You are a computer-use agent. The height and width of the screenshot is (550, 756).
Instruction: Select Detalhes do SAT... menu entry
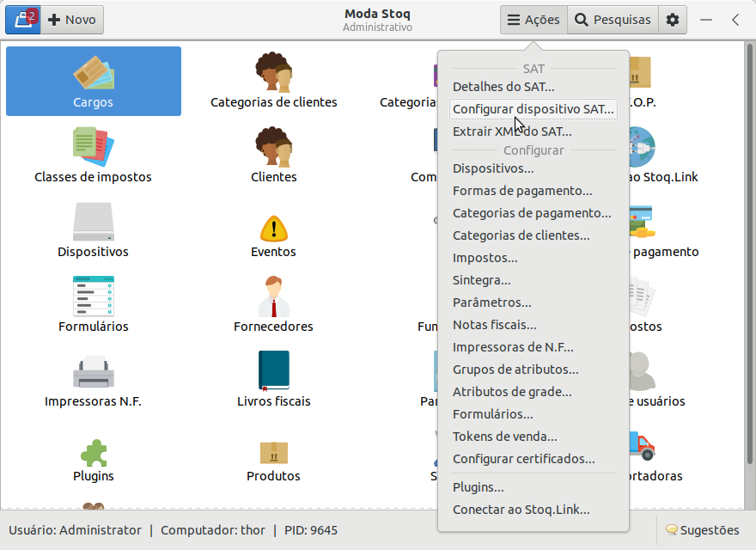[x=533, y=87]
